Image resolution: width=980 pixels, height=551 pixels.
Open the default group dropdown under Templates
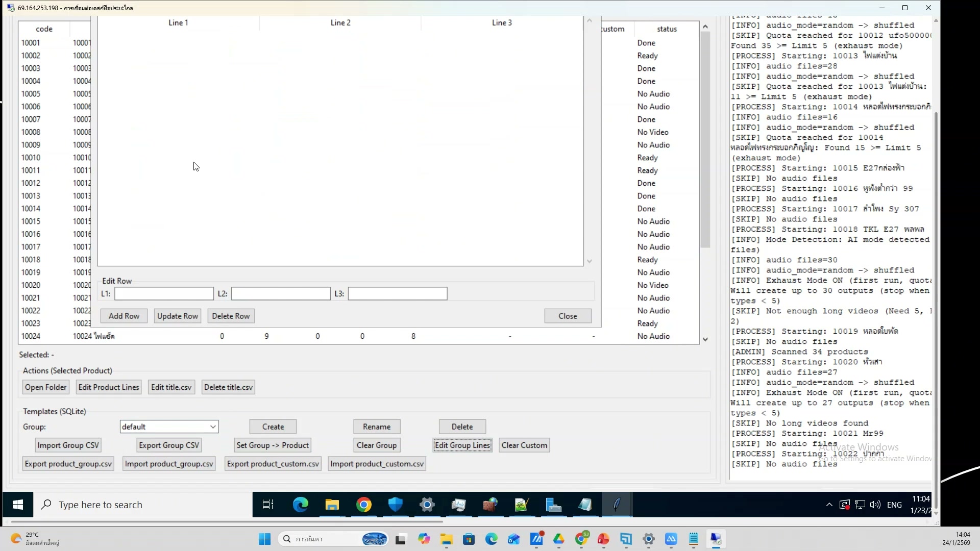tap(168, 427)
